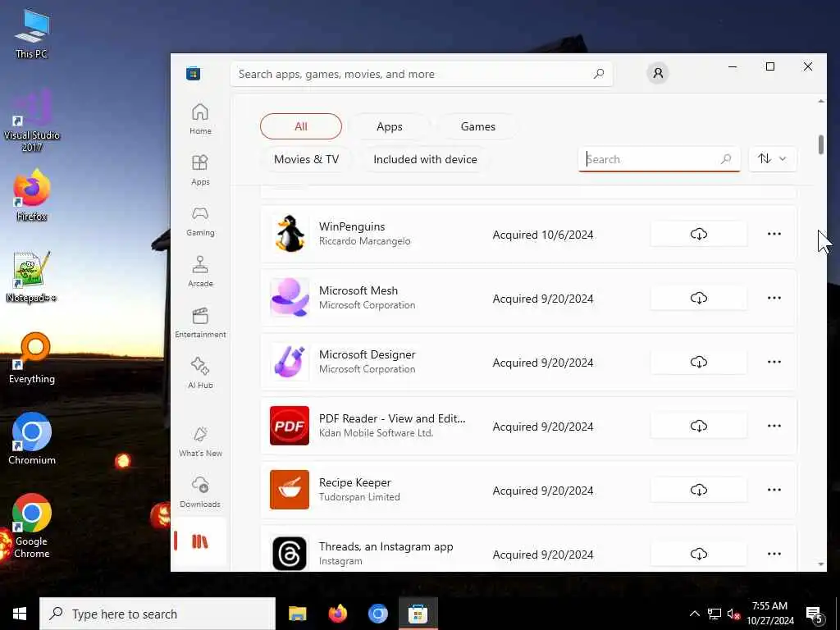The width and height of the screenshot is (840, 630).
Task: Click the Windows Start button
Action: 20,614
